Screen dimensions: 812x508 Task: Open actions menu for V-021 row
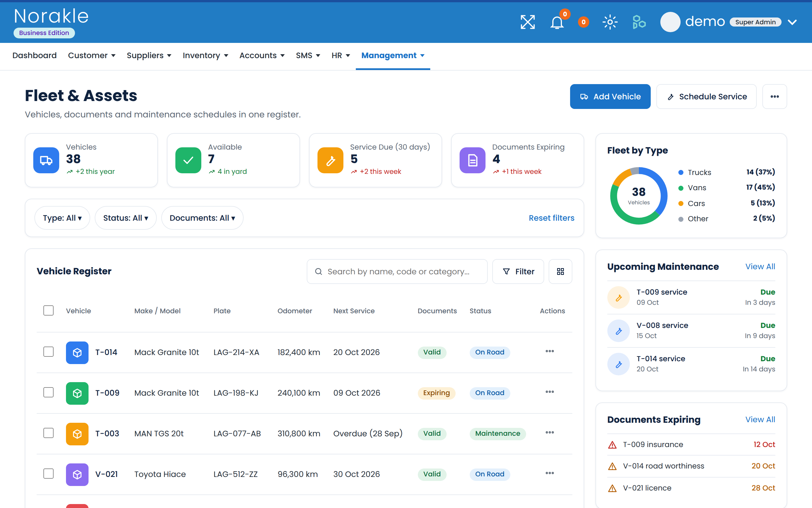tap(550, 473)
